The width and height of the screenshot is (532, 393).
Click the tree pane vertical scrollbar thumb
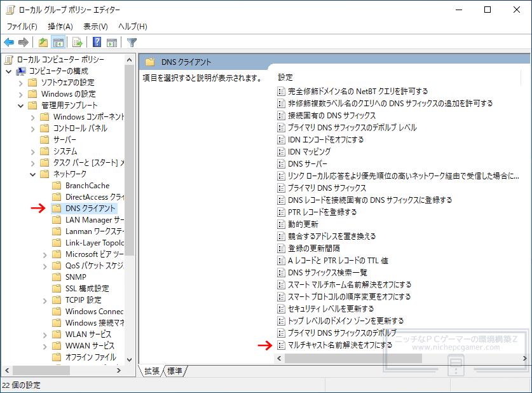pos(129,160)
